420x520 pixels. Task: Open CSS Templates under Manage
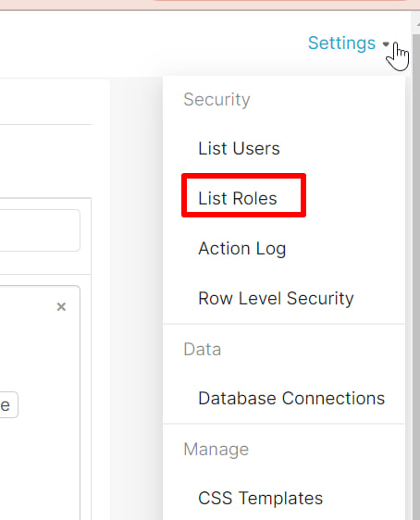point(260,498)
